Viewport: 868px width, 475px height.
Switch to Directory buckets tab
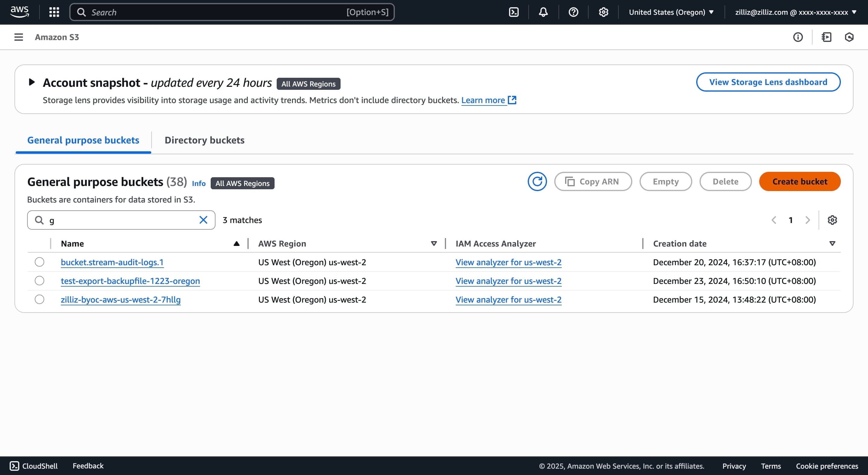[205, 140]
